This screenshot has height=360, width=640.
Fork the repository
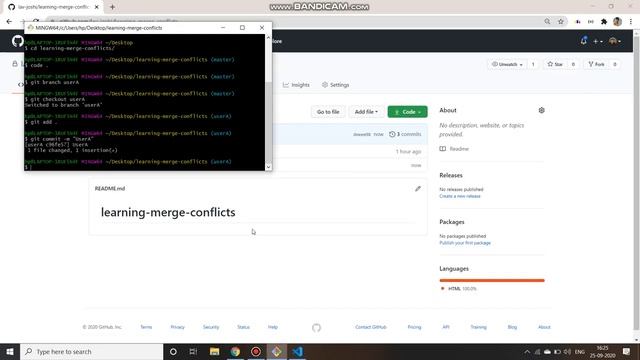596,64
